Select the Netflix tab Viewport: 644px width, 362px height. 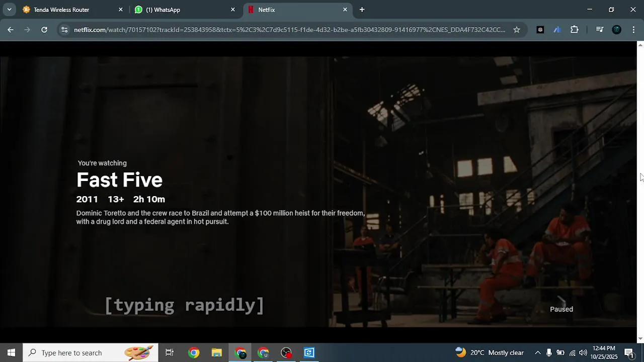pos(297,10)
